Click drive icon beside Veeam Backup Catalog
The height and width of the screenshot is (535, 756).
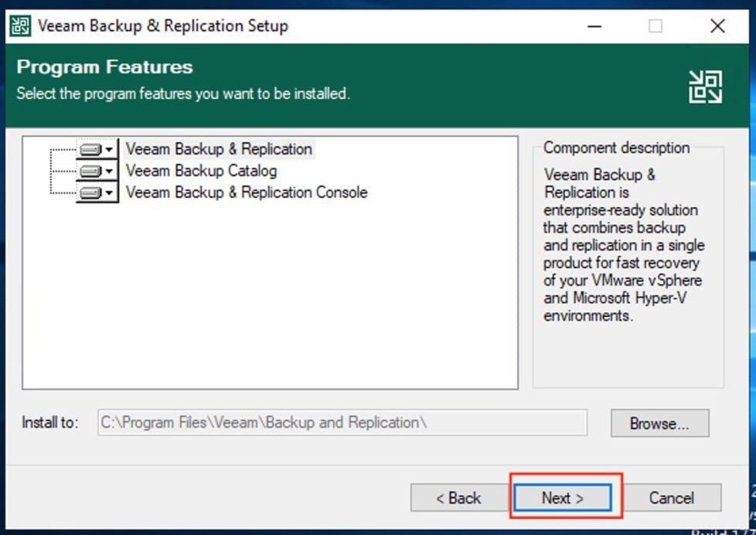(x=90, y=171)
